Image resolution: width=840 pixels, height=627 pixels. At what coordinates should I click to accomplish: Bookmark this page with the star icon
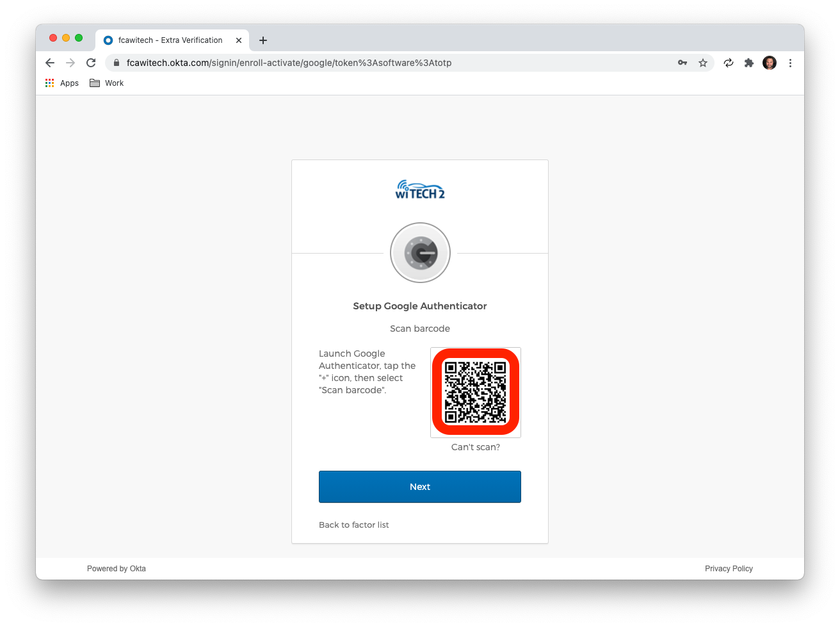(703, 63)
